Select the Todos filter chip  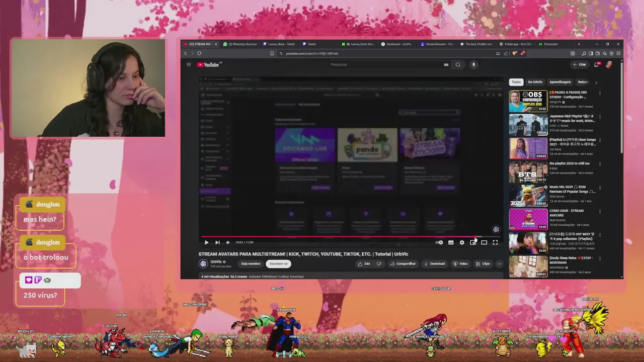pos(516,82)
